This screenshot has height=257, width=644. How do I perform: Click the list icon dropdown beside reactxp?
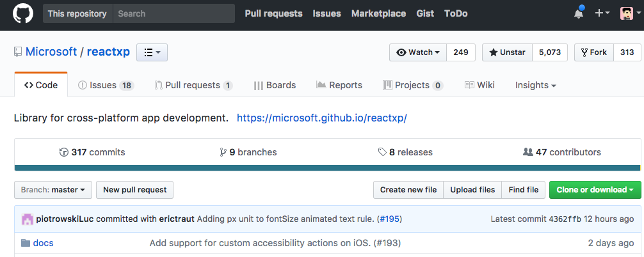pyautogui.click(x=152, y=52)
